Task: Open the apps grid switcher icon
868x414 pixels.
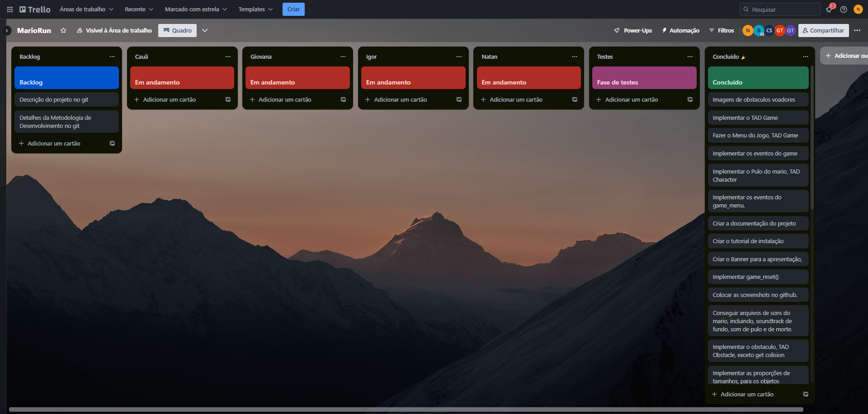Action: point(10,9)
